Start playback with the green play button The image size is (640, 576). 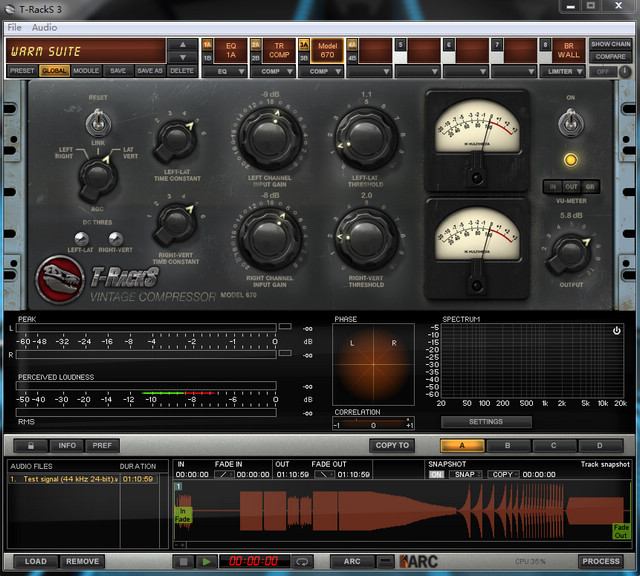(x=206, y=562)
